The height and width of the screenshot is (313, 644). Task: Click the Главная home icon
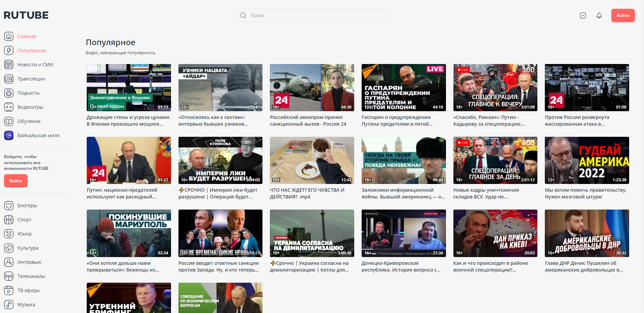click(9, 36)
